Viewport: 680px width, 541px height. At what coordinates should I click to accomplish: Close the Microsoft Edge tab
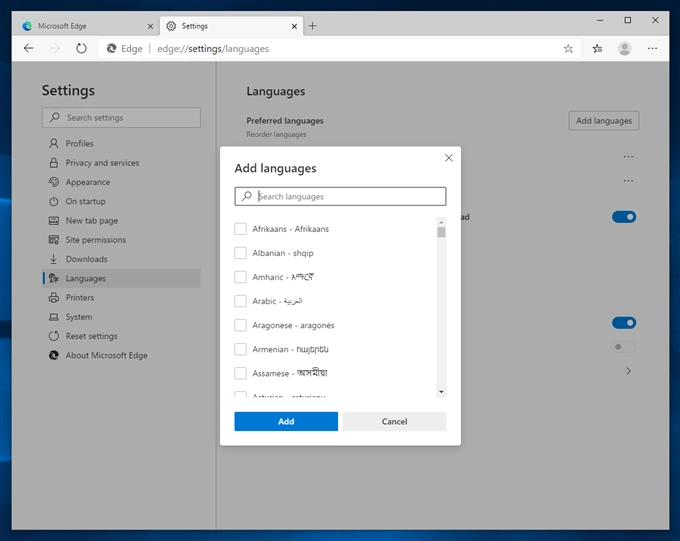coord(150,26)
